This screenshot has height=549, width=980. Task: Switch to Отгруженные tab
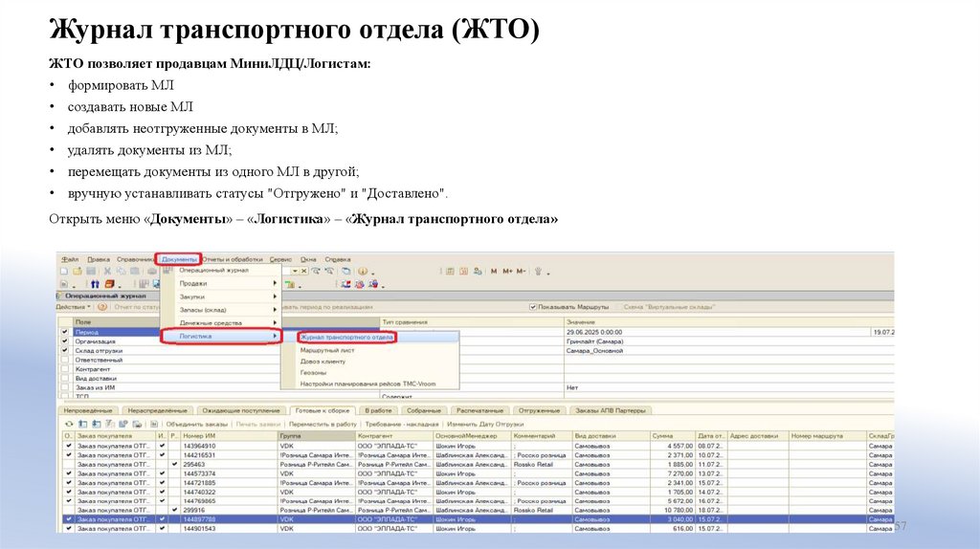tap(539, 411)
